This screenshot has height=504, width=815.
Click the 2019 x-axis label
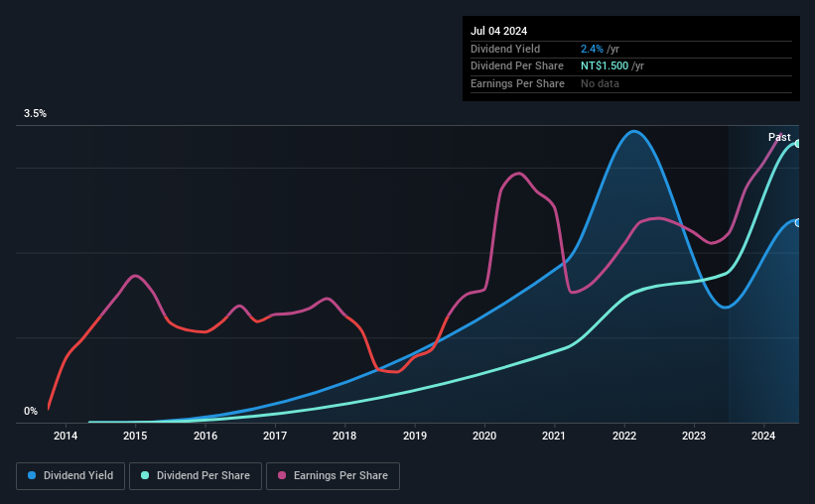click(x=415, y=436)
